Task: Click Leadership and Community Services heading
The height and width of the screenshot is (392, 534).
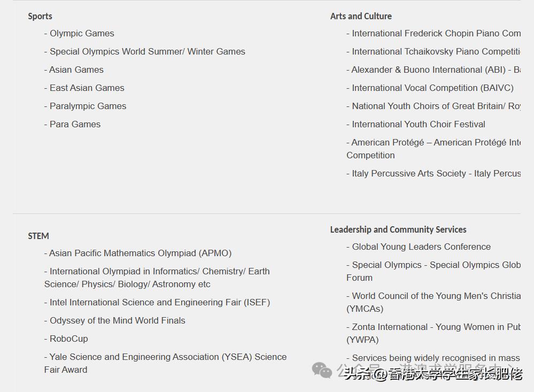Action: coord(398,229)
